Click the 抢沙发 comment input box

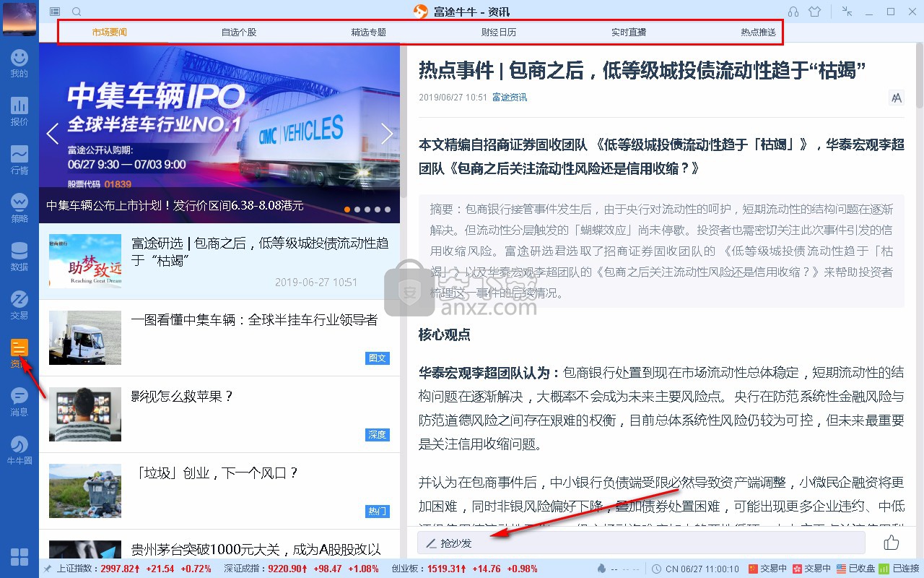click(641, 543)
